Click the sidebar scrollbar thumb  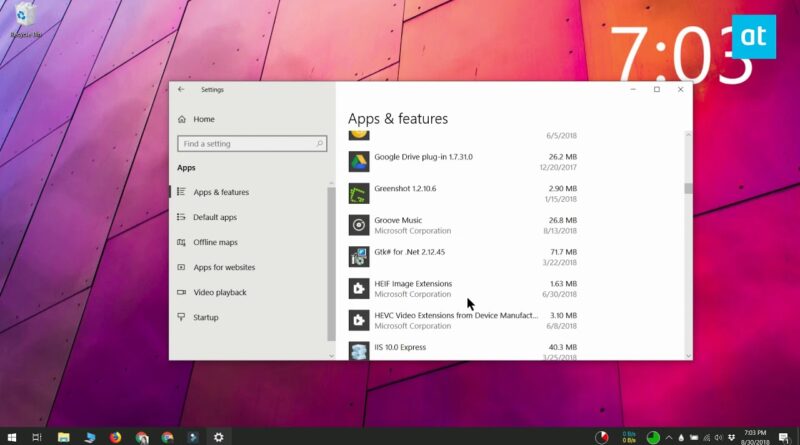[331, 264]
